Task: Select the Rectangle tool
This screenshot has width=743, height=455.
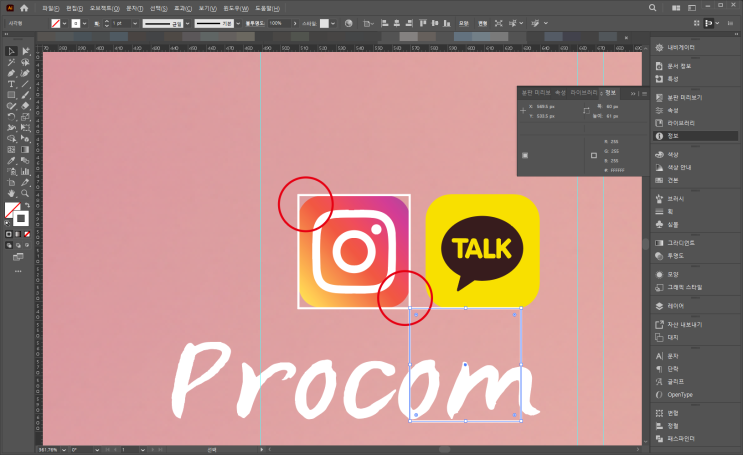Action: click(x=11, y=95)
